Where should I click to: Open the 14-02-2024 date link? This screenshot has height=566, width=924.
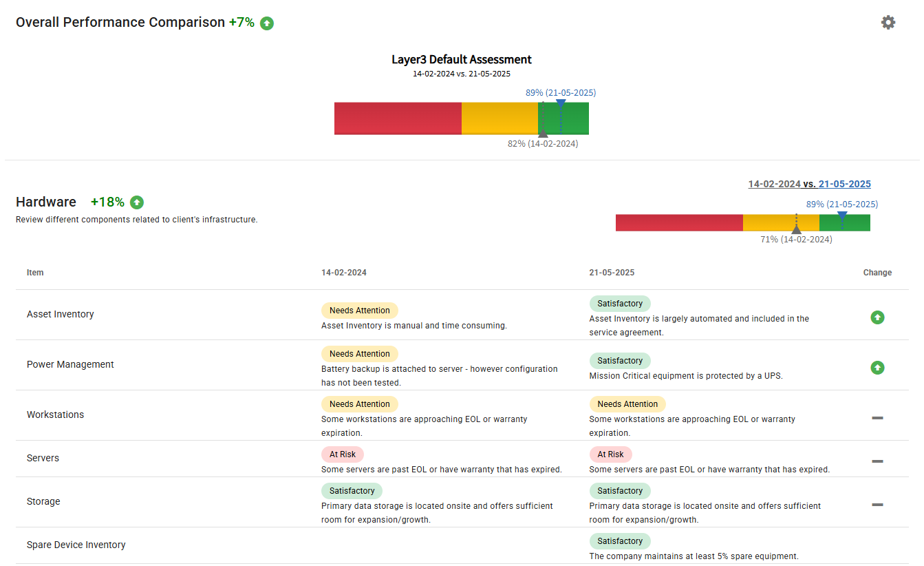(x=774, y=184)
